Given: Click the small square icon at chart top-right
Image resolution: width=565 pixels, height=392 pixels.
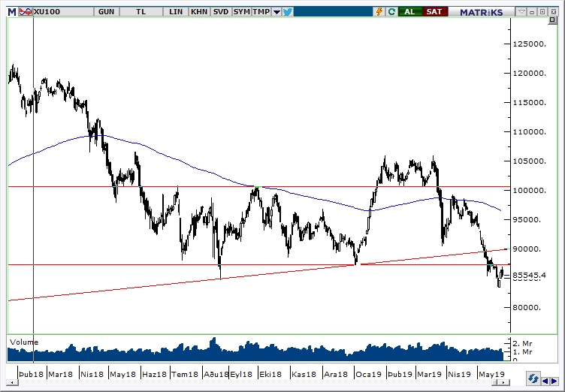Looking at the screenshot, I should pos(552,20).
